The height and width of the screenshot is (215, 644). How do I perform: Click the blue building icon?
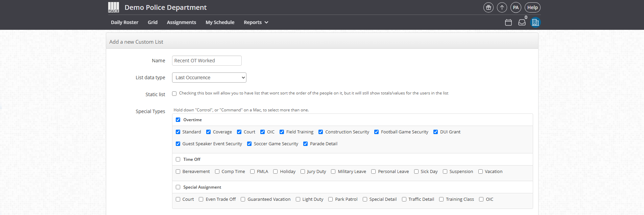pyautogui.click(x=535, y=22)
